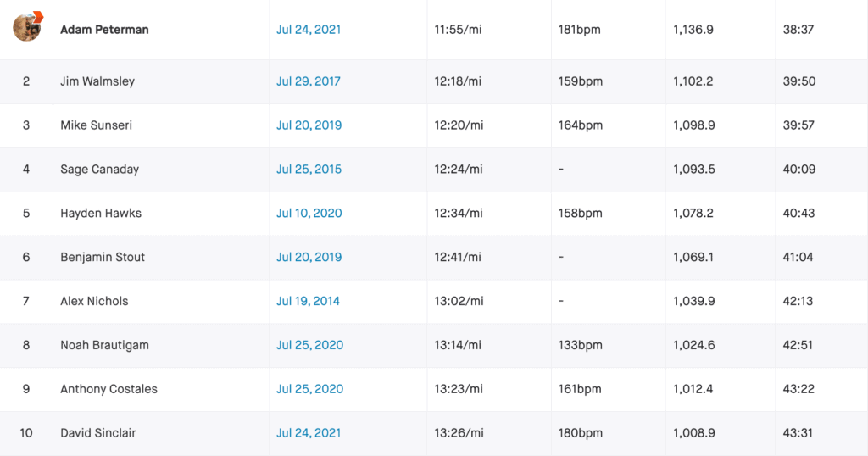Click the 38:37 time for Adam Peterman

point(798,30)
